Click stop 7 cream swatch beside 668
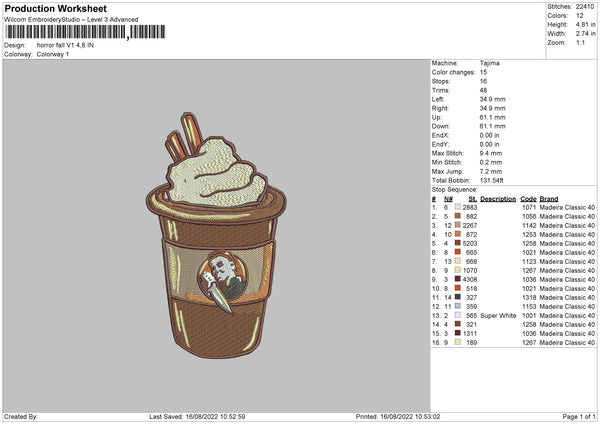 tap(458, 261)
